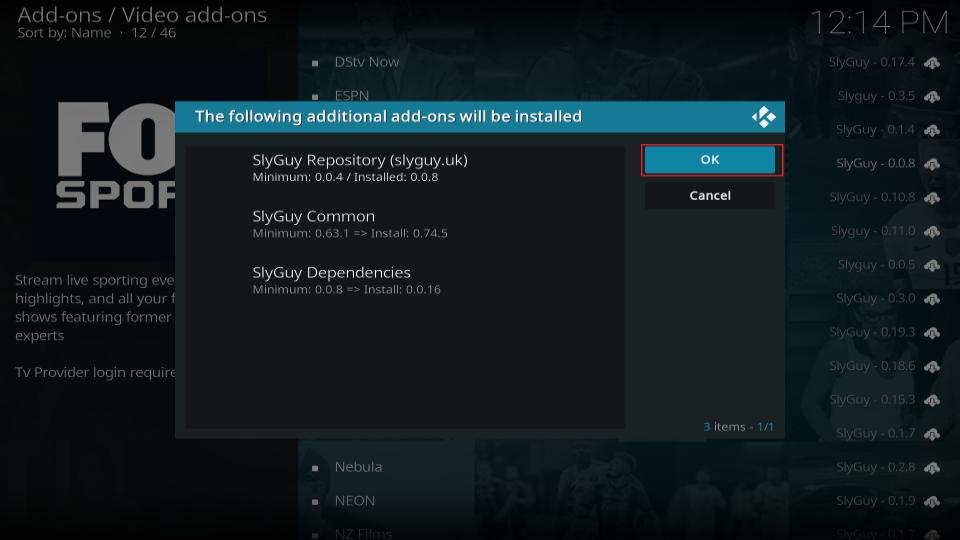
Task: Click the Fox Sports add-on thumbnail
Action: click(115, 155)
